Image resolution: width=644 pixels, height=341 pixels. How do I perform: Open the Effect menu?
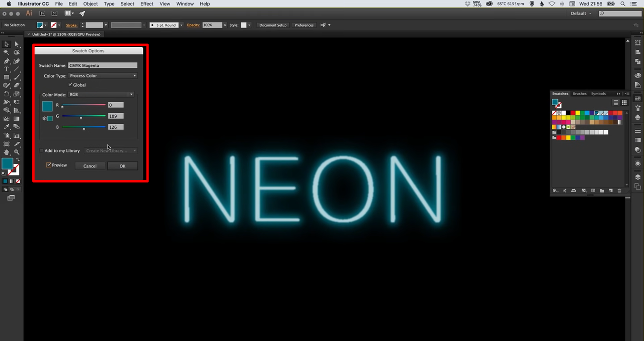click(x=147, y=4)
